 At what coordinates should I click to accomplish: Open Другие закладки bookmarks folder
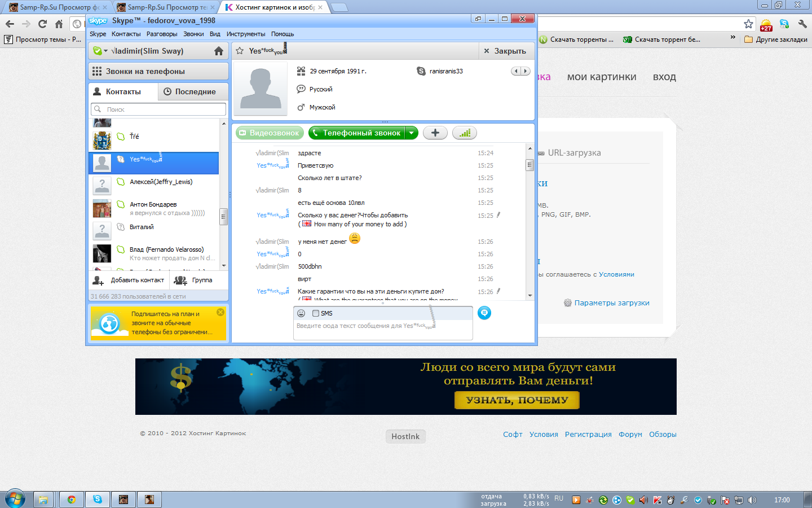pyautogui.click(x=776, y=40)
